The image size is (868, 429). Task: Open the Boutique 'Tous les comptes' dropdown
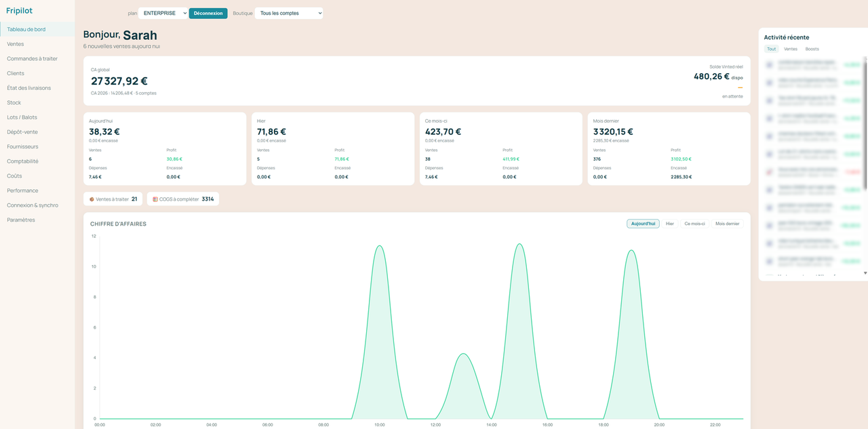click(x=289, y=13)
